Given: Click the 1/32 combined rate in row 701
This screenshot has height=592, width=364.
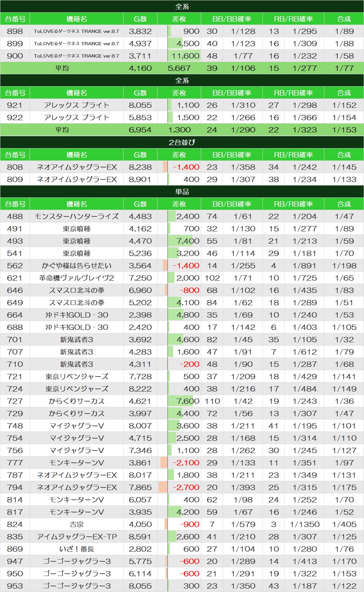Looking at the screenshot, I should [344, 340].
